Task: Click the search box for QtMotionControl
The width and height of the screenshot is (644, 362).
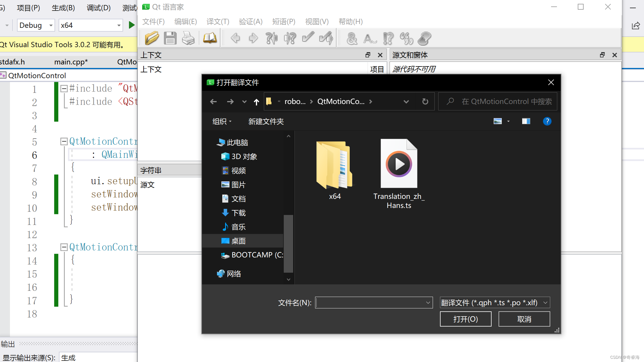Action: pyautogui.click(x=498, y=102)
